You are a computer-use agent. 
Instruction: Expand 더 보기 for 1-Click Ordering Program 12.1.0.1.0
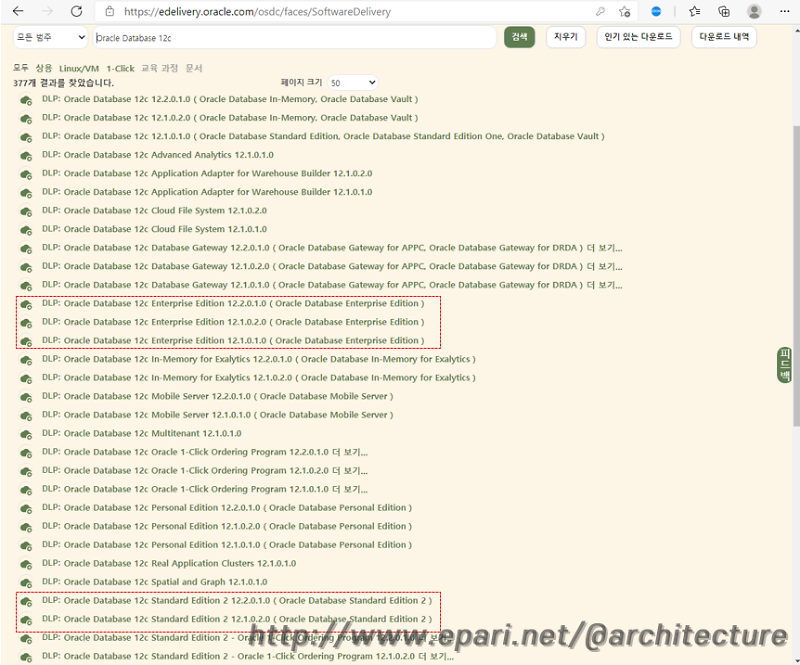[349, 489]
